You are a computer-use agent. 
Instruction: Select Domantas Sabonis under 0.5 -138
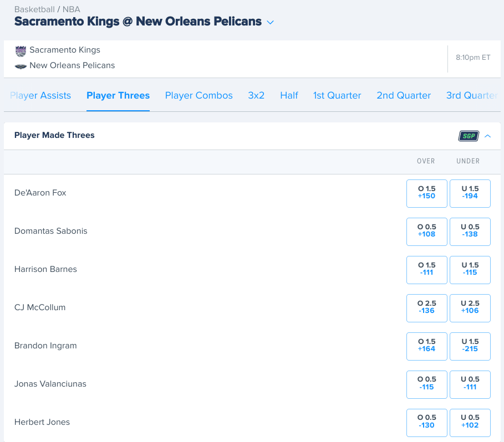click(x=470, y=232)
